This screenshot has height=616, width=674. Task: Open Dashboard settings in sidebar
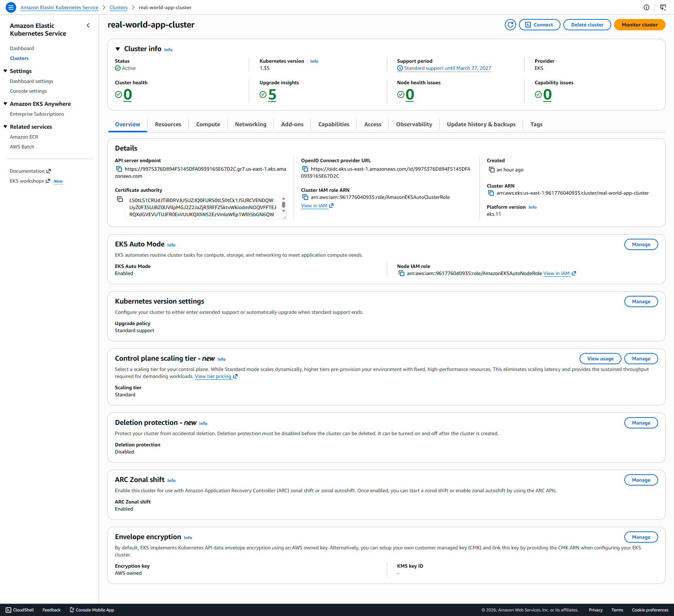pyautogui.click(x=31, y=81)
